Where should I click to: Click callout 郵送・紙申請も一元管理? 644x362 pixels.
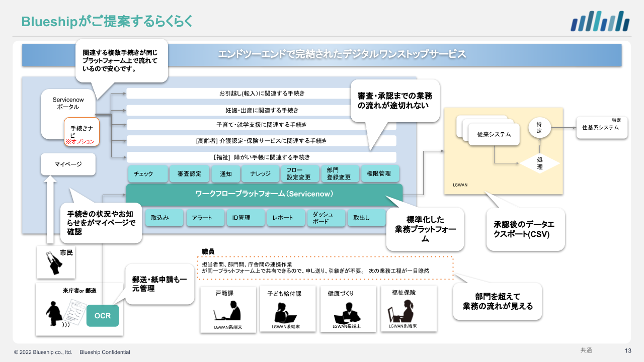(159, 284)
